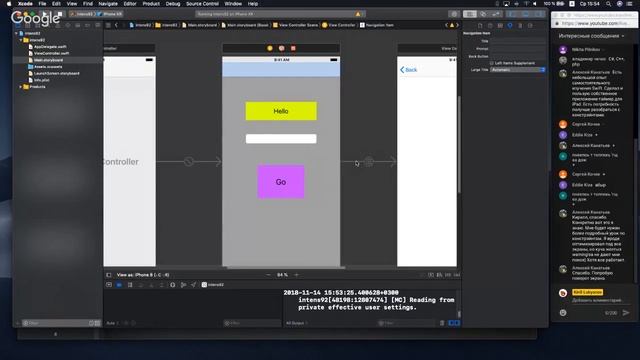The width and height of the screenshot is (640, 360).
Task: Click the yellow Hello label on canvas
Action: pyautogui.click(x=281, y=111)
